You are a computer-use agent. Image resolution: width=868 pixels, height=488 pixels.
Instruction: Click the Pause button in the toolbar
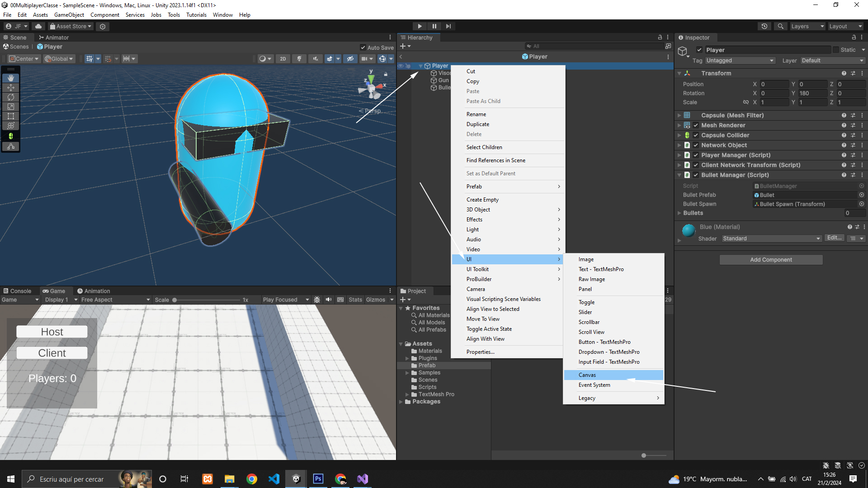434,26
